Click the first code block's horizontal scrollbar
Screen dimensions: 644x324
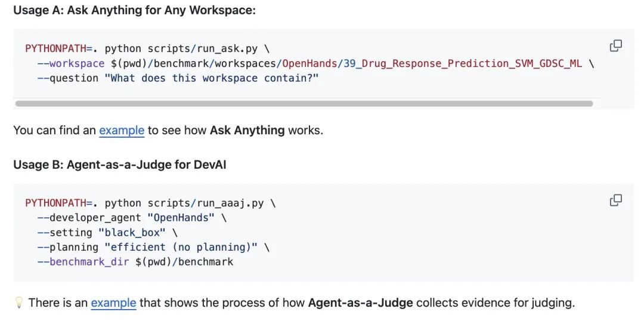(304, 103)
